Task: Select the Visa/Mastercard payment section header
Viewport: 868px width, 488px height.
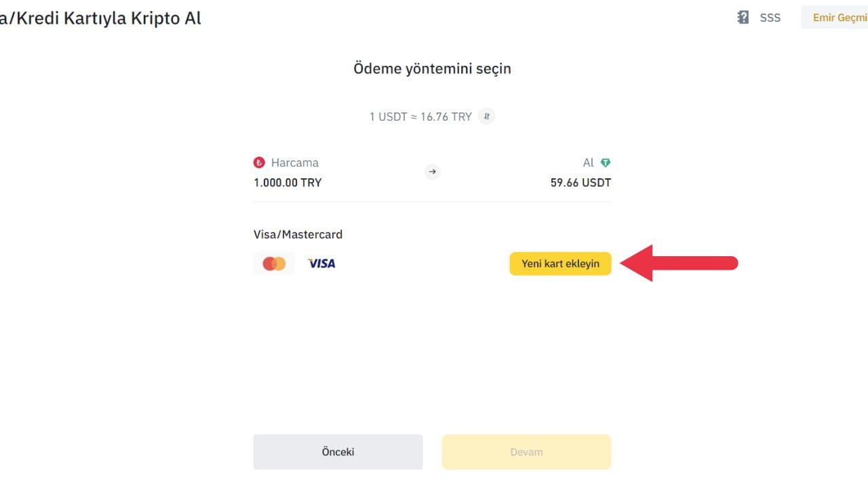Action: pos(298,234)
